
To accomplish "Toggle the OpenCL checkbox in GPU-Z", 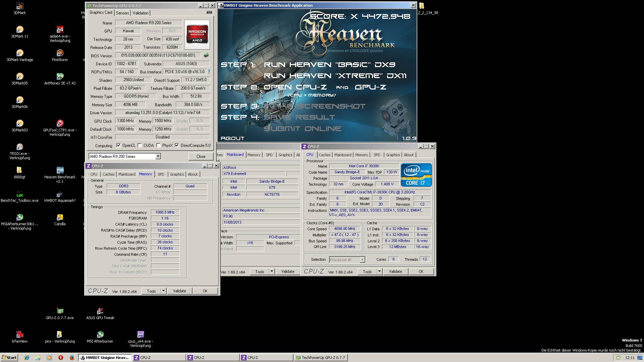I will click(118, 145).
